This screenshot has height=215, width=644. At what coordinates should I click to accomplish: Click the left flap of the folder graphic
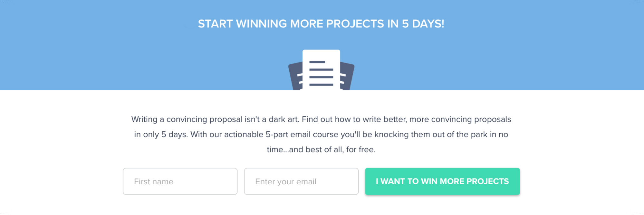tap(296, 77)
